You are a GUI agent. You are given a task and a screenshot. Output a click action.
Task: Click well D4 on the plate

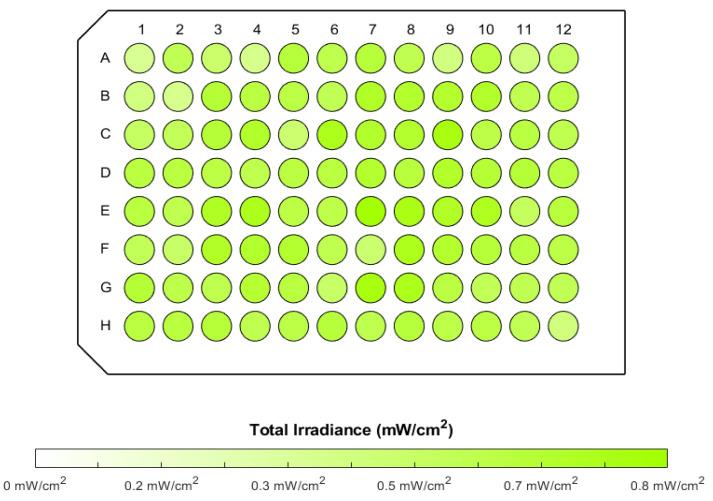[x=256, y=172]
